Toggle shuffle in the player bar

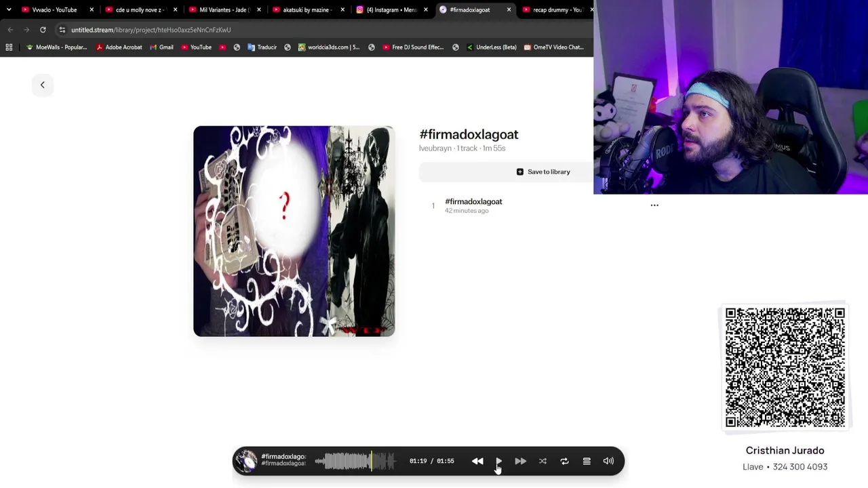(x=542, y=461)
